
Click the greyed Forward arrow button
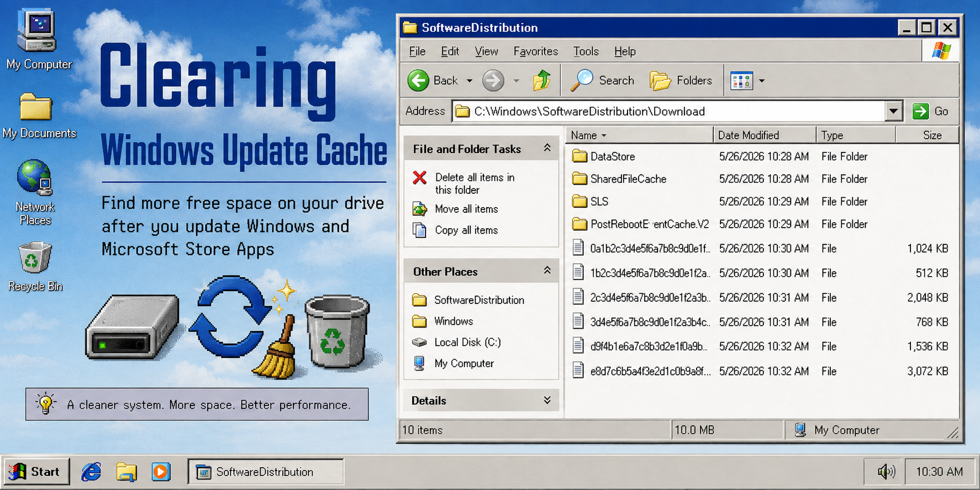[493, 81]
